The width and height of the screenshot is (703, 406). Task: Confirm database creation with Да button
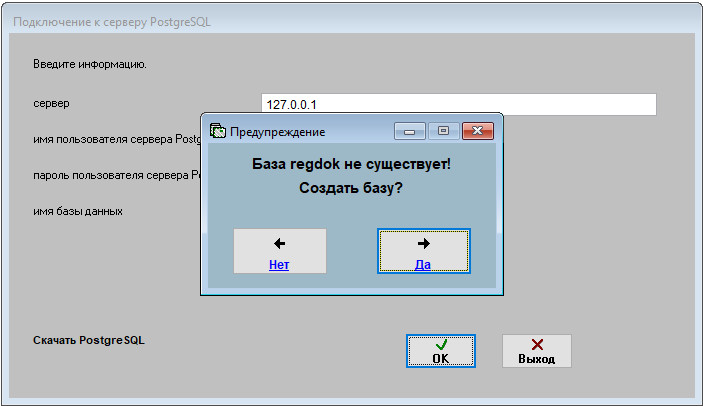coord(424,251)
